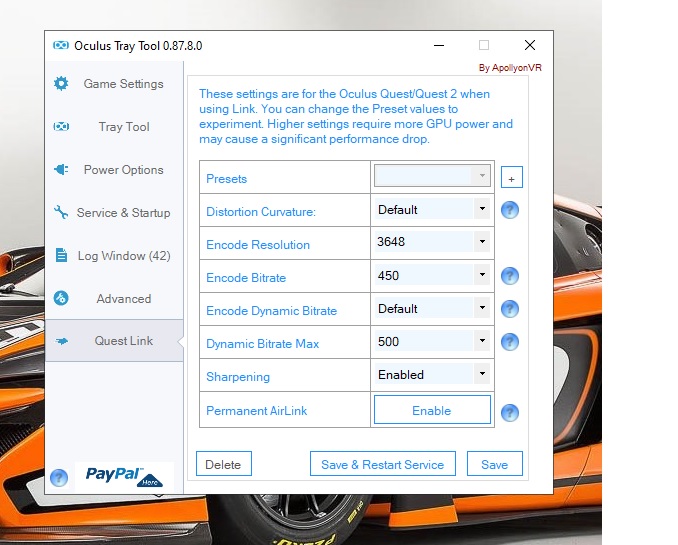The height and width of the screenshot is (545, 678).
Task: Click the PayPal donate image
Action: click(x=125, y=477)
